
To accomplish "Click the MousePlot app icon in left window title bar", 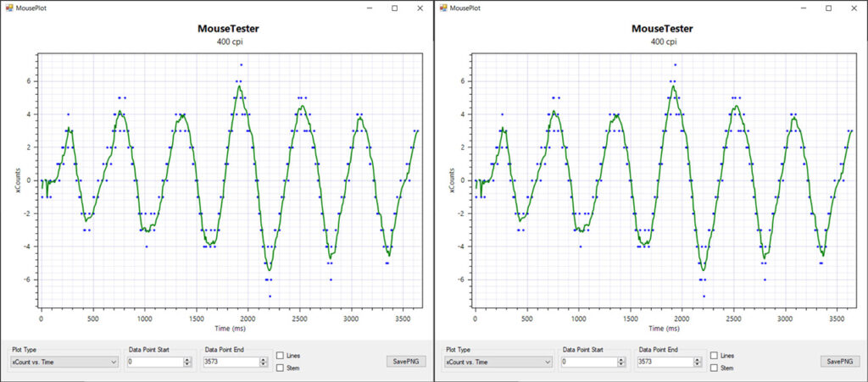I will coord(8,8).
